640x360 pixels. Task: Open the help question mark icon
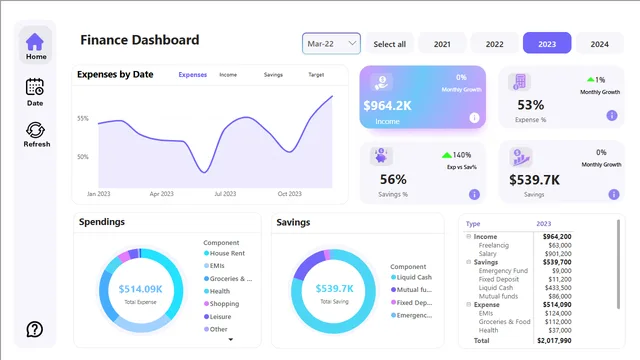tap(35, 329)
